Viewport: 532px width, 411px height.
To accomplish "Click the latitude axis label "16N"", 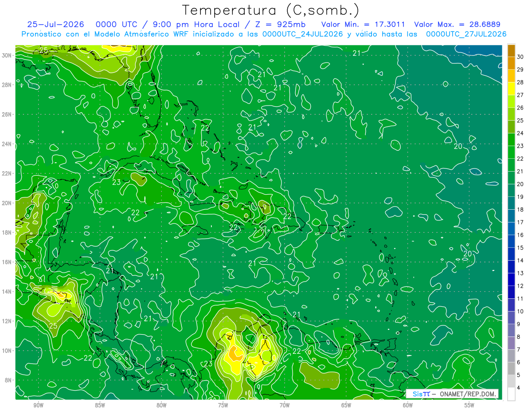I will tap(7, 262).
